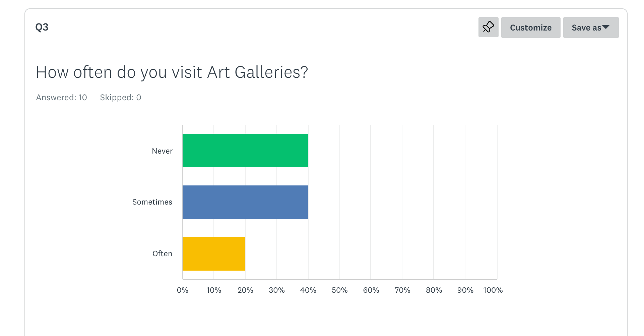Select the 40% axis tick label
644x336 pixels.
(308, 290)
